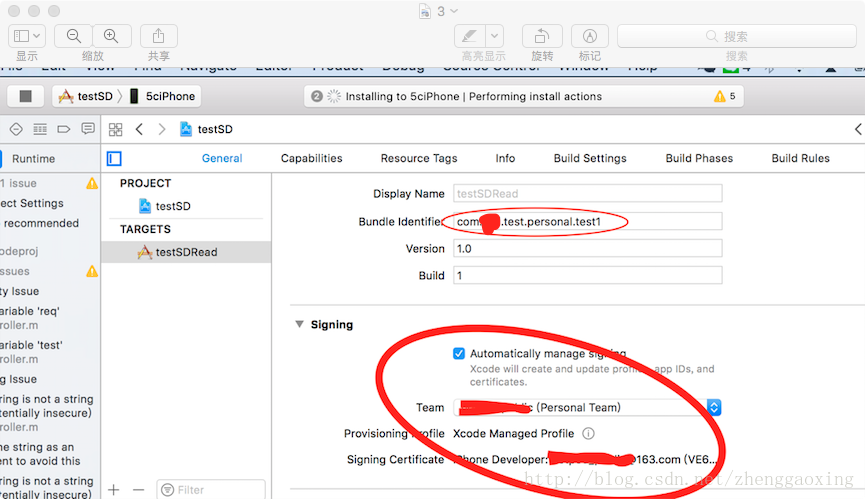Open the Xcode report navigator
The image size is (865, 499).
point(88,129)
